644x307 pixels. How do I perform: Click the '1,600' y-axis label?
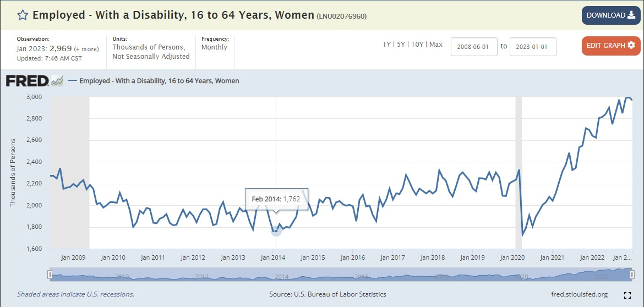[35, 249]
